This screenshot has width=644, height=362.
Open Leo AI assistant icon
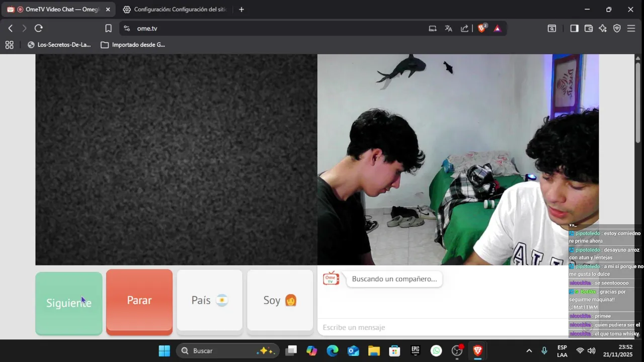(x=603, y=29)
